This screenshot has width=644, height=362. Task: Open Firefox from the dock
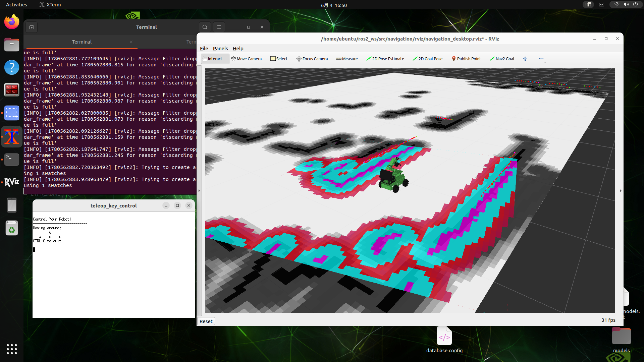[x=12, y=22]
